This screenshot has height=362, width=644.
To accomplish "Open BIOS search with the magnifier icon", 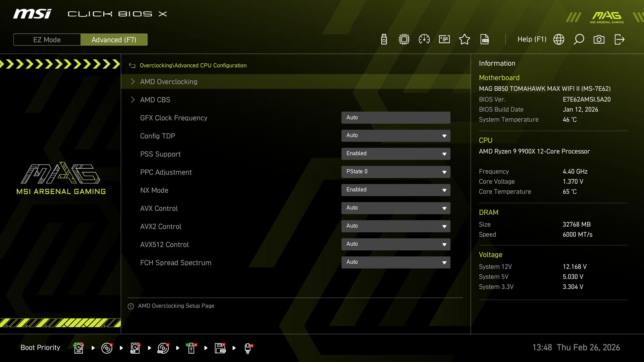I will [579, 39].
